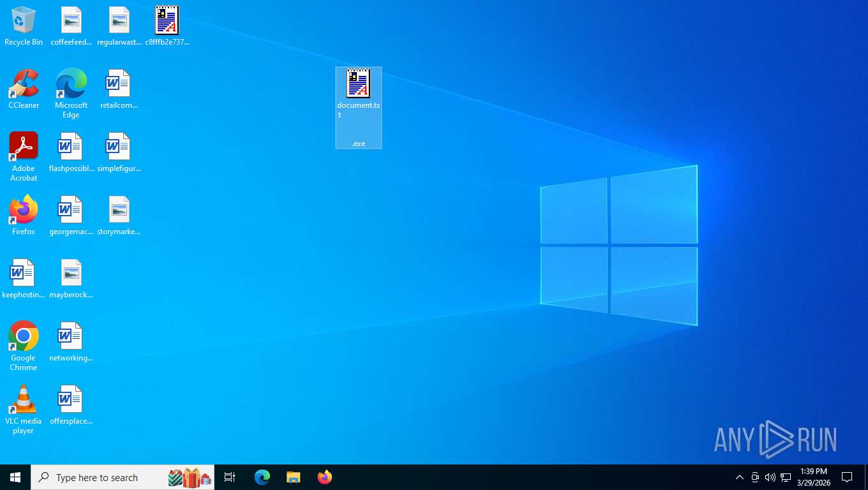Select the mayberock image file

point(71,279)
